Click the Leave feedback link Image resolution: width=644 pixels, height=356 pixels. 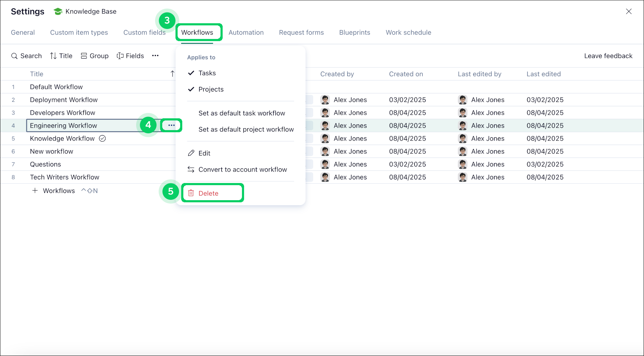tap(608, 56)
